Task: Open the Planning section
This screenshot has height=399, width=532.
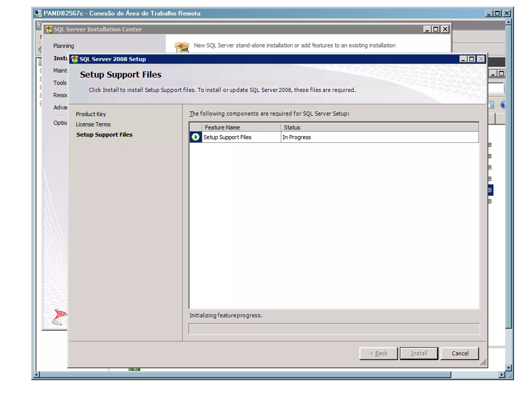Action: click(x=64, y=46)
